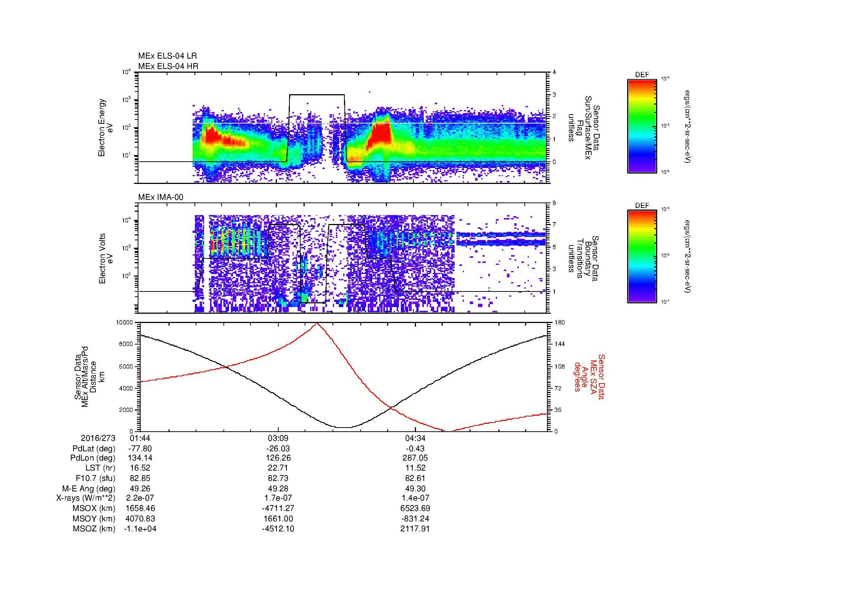Select the date label '2016/273'
The image size is (868, 613).
(98, 438)
